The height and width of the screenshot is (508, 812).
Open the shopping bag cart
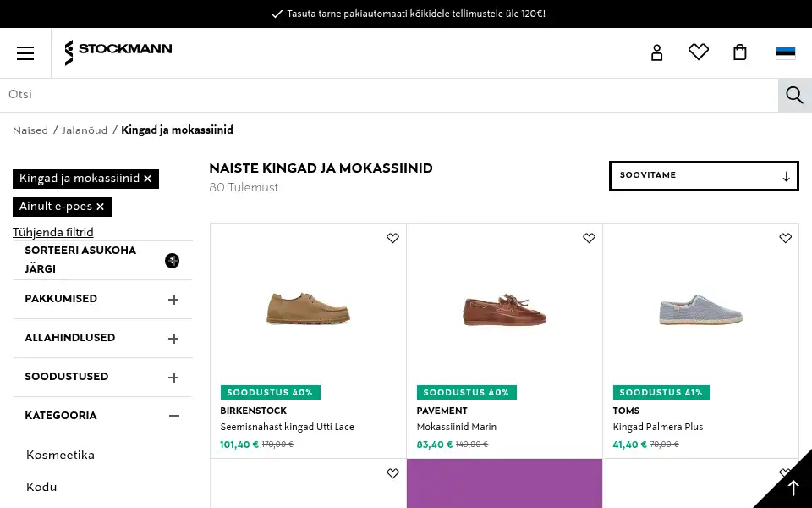740,52
